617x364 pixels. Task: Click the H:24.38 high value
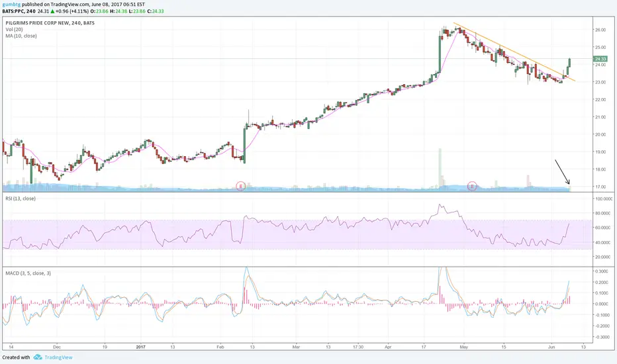(x=119, y=11)
